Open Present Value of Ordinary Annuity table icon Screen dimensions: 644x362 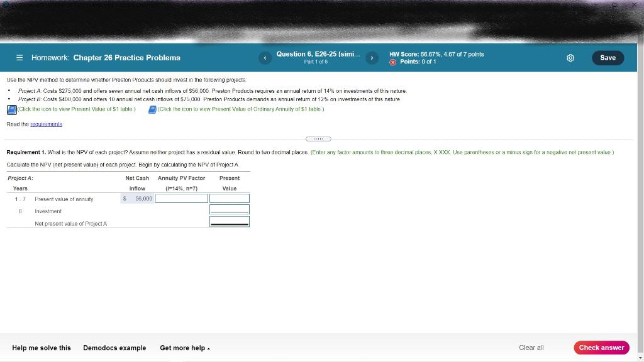click(152, 109)
